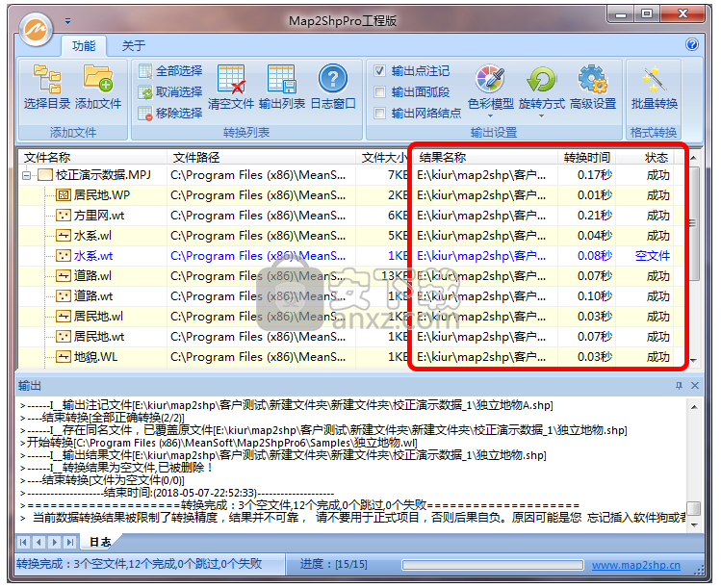The image size is (721, 588).
Task: Open 高级设置 gear icon
Action: click(x=593, y=79)
